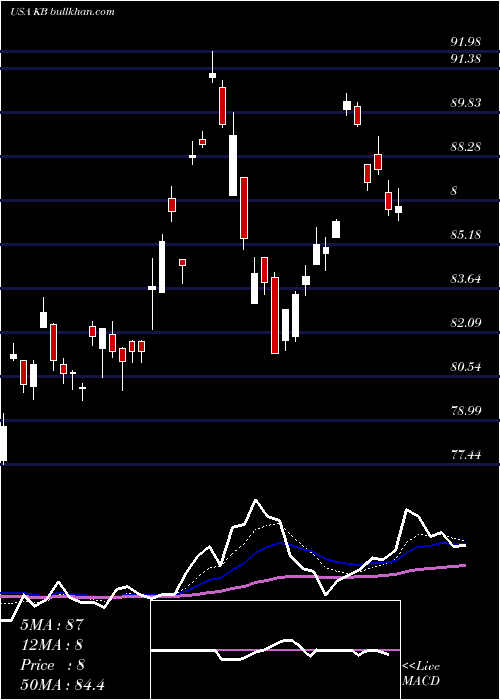Click the '50MA : 84.4' indicator text
The width and height of the screenshot is (500, 700).
pyautogui.click(x=62, y=685)
